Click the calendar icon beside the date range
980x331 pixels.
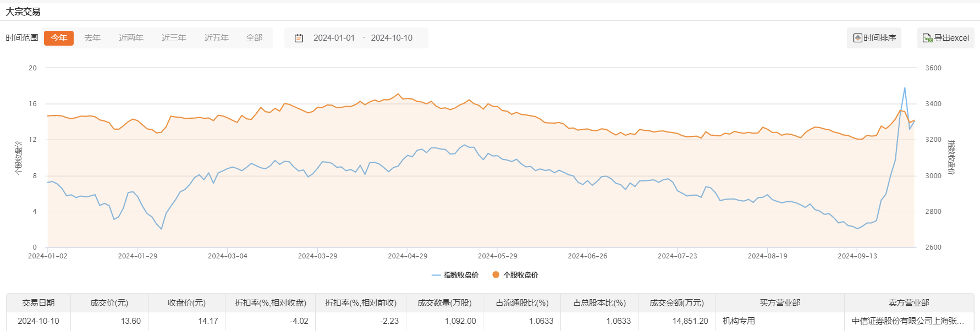[299, 38]
